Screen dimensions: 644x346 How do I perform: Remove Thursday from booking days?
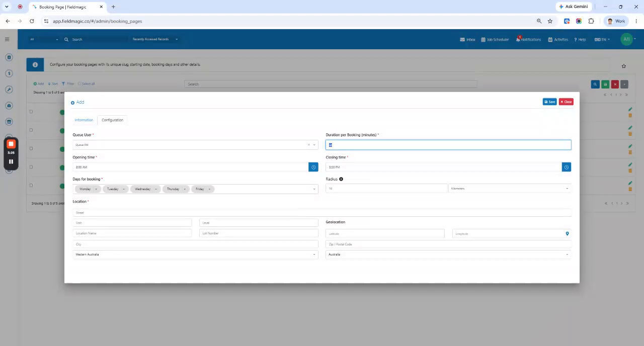[x=185, y=189]
